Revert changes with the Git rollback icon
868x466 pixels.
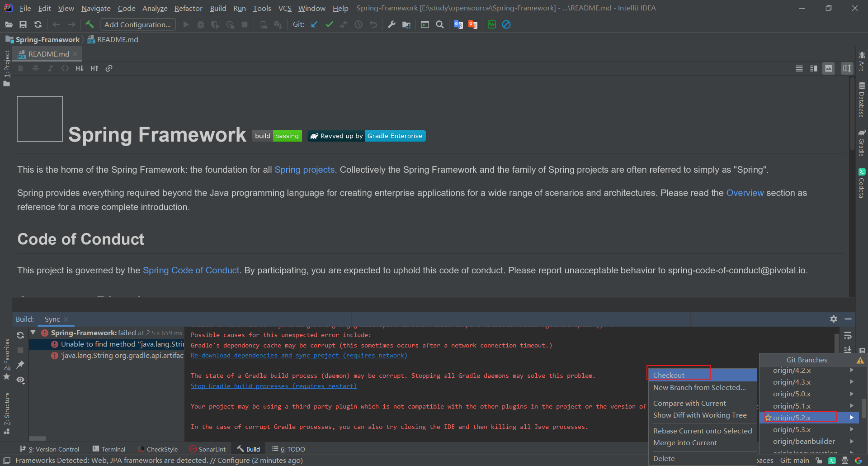(373, 24)
